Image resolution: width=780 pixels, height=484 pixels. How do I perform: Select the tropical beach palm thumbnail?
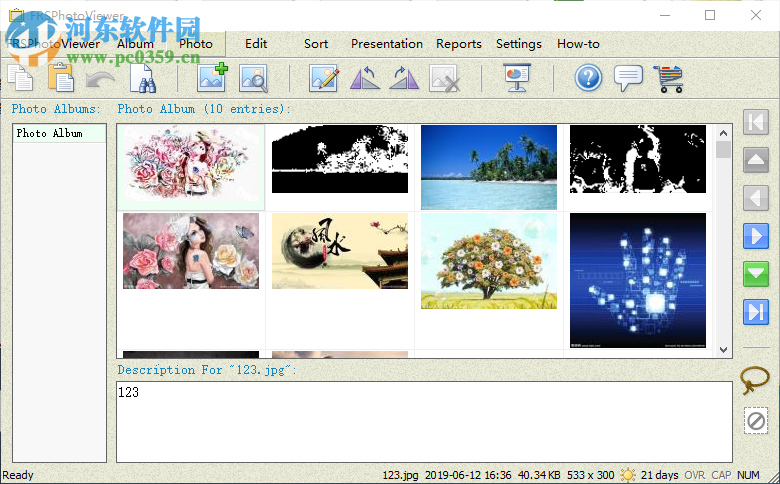tap(488, 167)
